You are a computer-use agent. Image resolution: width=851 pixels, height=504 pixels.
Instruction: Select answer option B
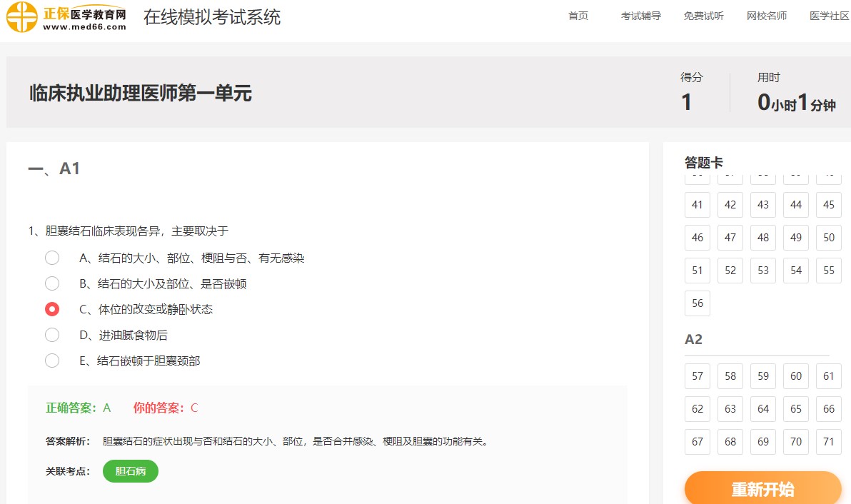tap(52, 283)
